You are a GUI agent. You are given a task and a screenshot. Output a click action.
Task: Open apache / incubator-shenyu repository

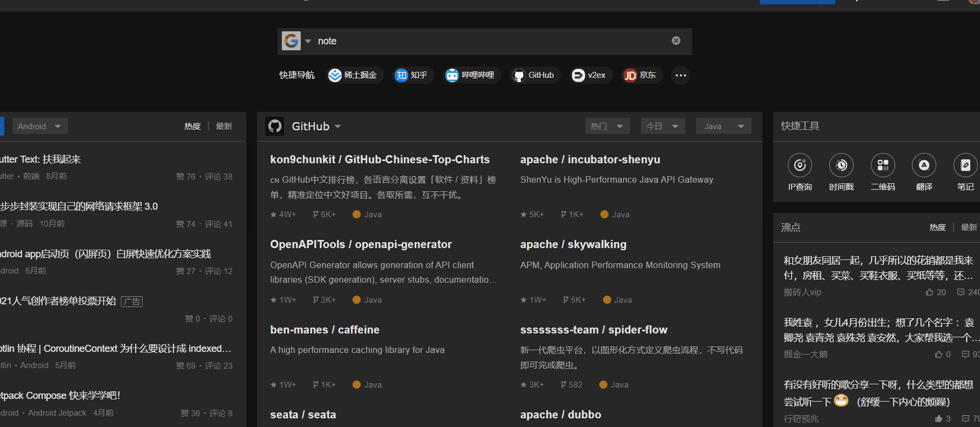coord(590,159)
